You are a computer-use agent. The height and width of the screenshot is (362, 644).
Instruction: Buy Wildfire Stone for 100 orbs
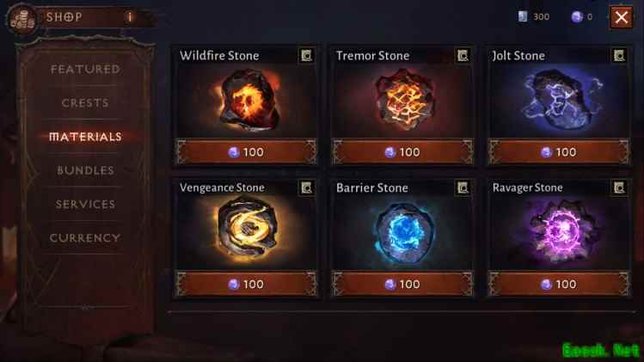(x=246, y=152)
